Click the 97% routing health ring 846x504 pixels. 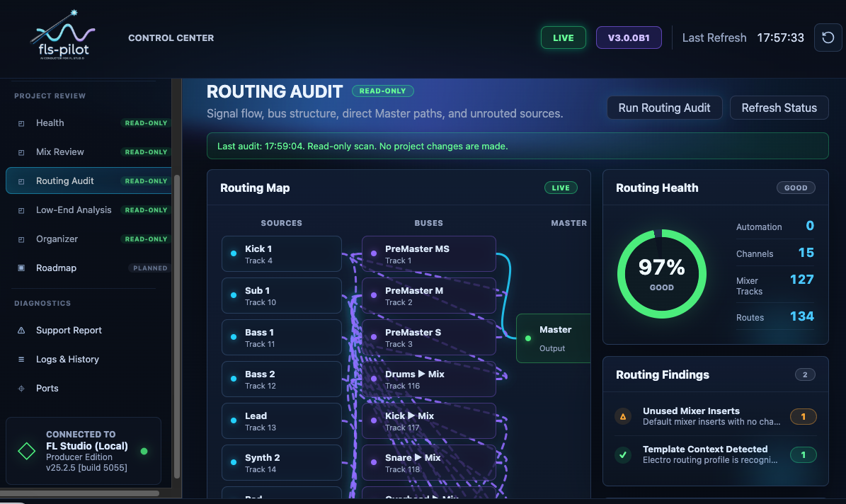[661, 274]
